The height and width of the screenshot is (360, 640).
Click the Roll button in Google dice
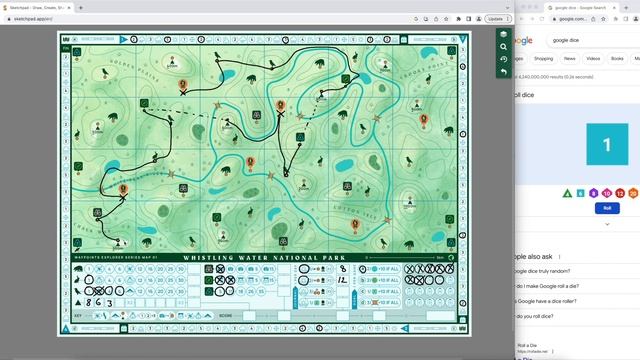click(x=607, y=208)
